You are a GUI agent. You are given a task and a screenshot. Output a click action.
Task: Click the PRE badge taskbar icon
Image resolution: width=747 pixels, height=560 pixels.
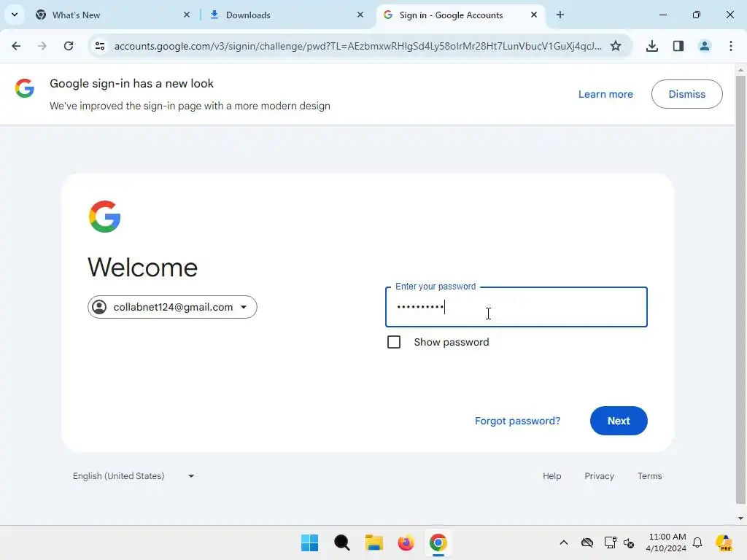[x=724, y=542]
